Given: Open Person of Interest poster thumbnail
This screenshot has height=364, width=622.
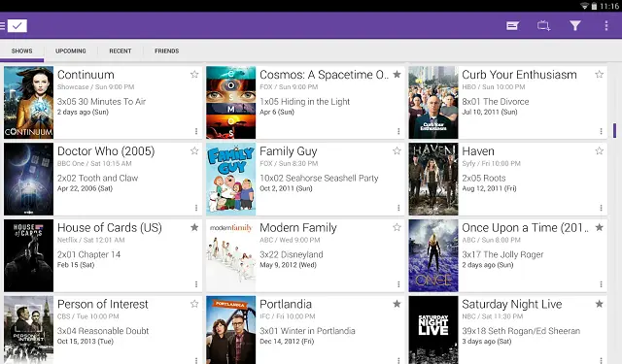Looking at the screenshot, I should click(x=28, y=329).
